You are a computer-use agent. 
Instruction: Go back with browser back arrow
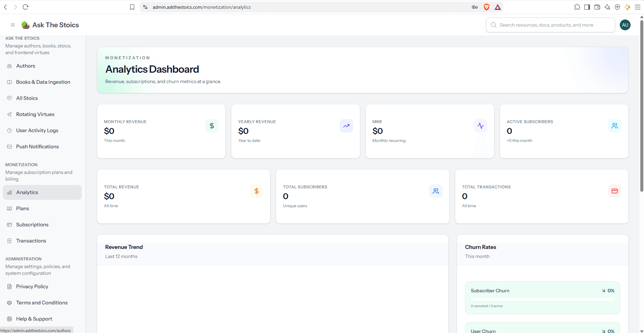tap(6, 7)
